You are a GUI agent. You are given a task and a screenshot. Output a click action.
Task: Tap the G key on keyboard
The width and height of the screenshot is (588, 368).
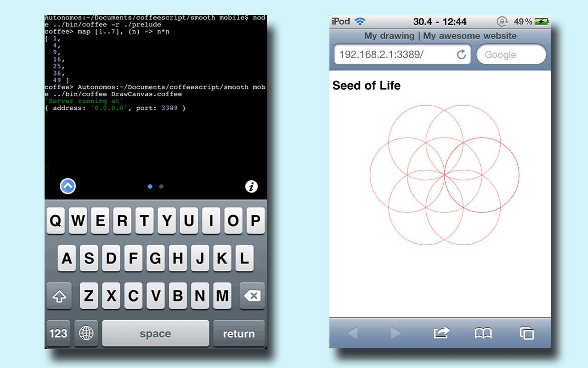[x=156, y=258]
